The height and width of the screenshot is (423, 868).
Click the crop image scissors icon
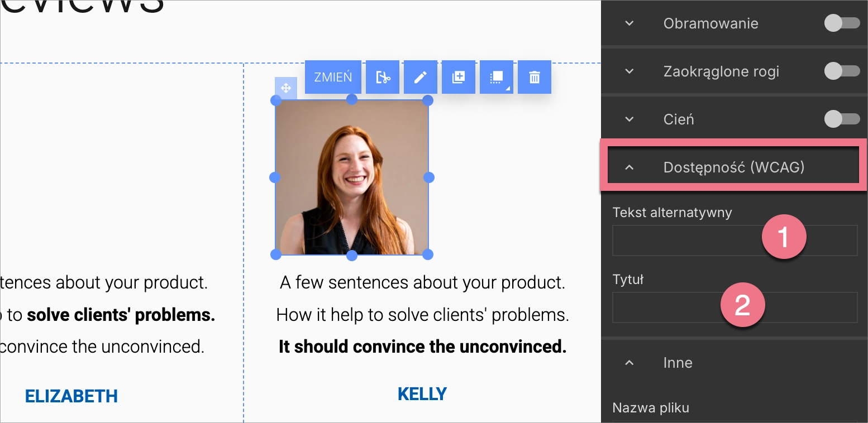click(383, 77)
